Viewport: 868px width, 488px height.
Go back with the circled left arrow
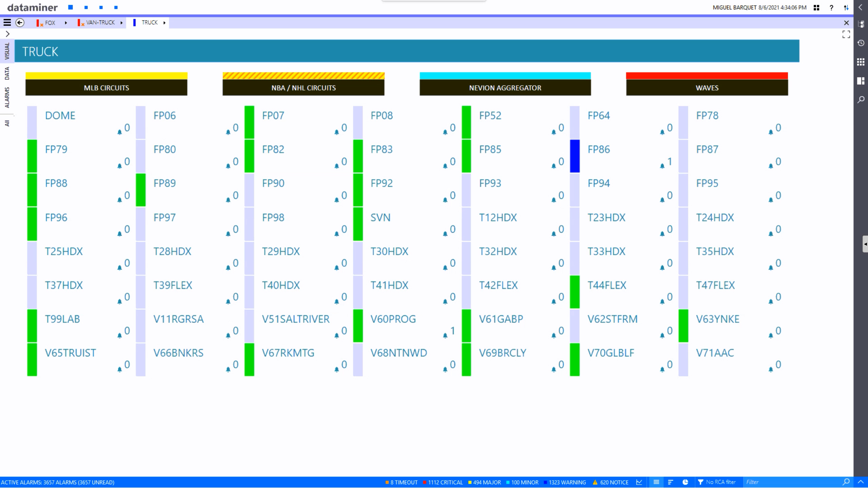20,23
